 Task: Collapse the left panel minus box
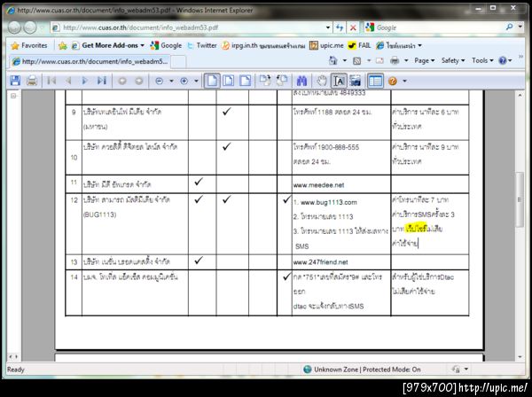pos(13,96)
